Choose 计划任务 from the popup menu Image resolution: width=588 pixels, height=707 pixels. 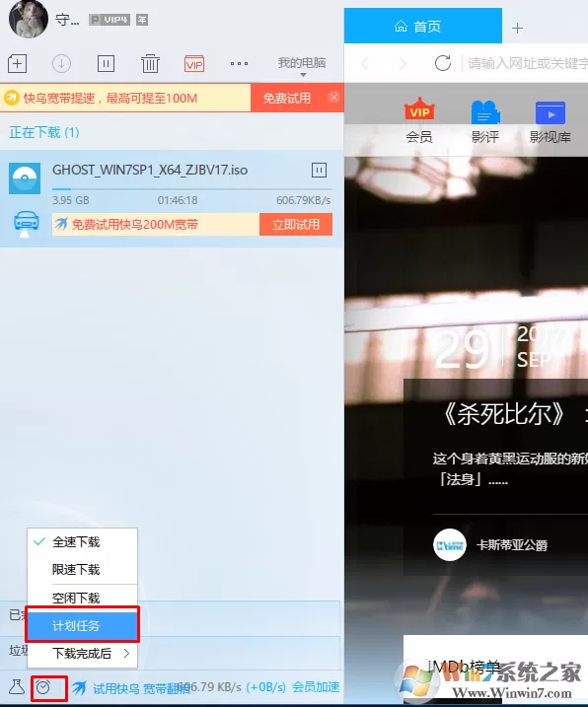[x=82, y=625]
